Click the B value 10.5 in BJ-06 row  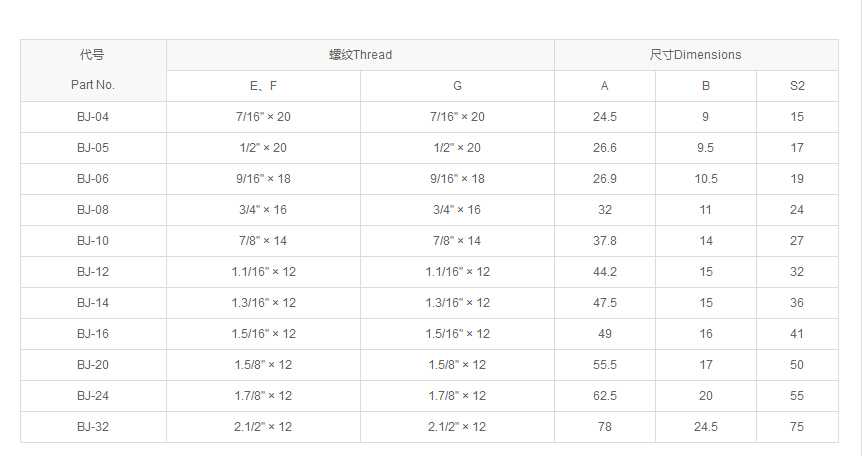[x=706, y=179]
